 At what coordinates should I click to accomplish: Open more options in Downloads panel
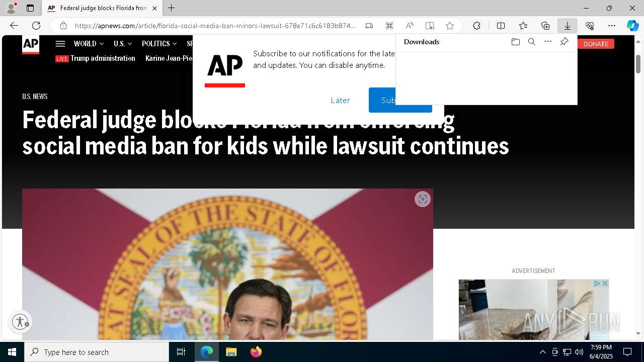point(548,42)
